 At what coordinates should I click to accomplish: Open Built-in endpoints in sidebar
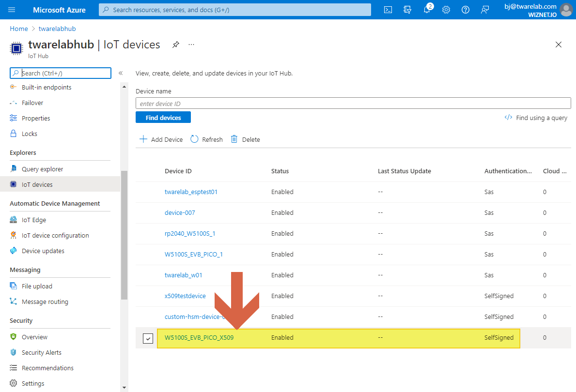point(47,88)
